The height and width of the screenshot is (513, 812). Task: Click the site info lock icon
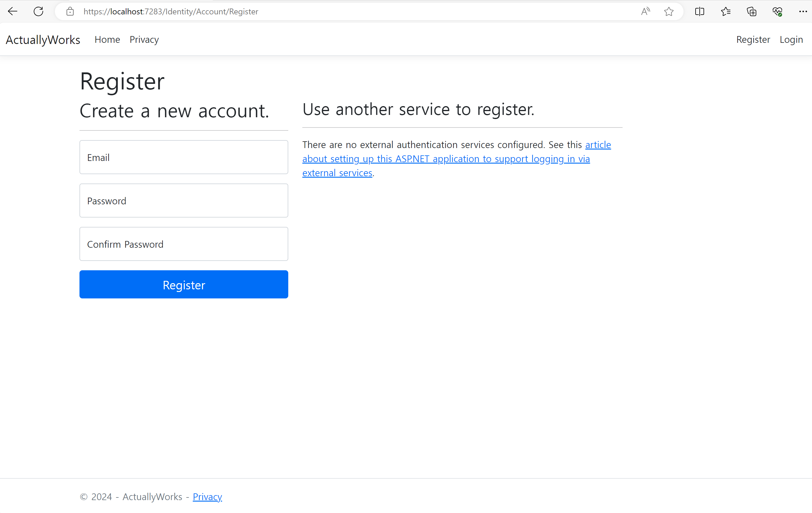click(70, 11)
